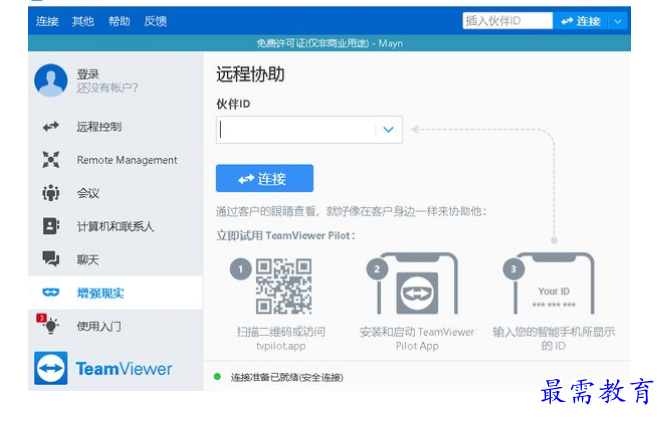Open the 计算机和联系人 sidebar tab
The image size is (662, 423).
[115, 226]
